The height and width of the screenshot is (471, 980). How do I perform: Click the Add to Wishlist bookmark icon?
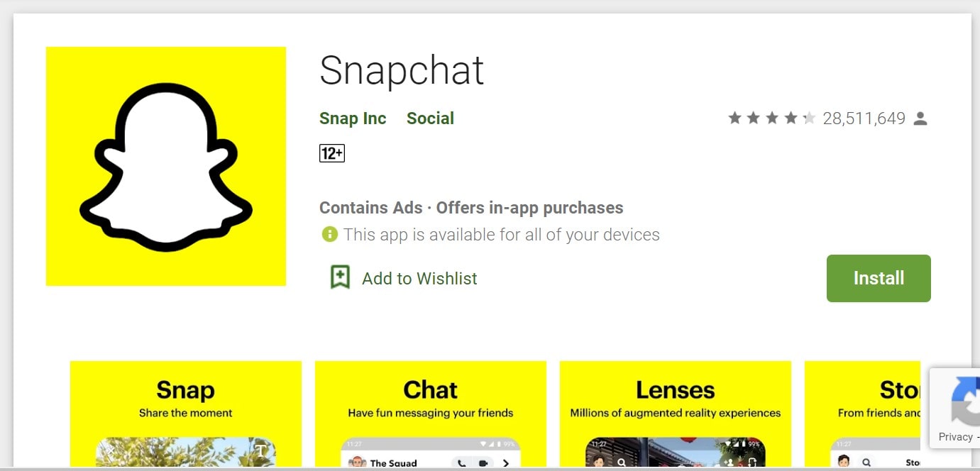pos(340,277)
